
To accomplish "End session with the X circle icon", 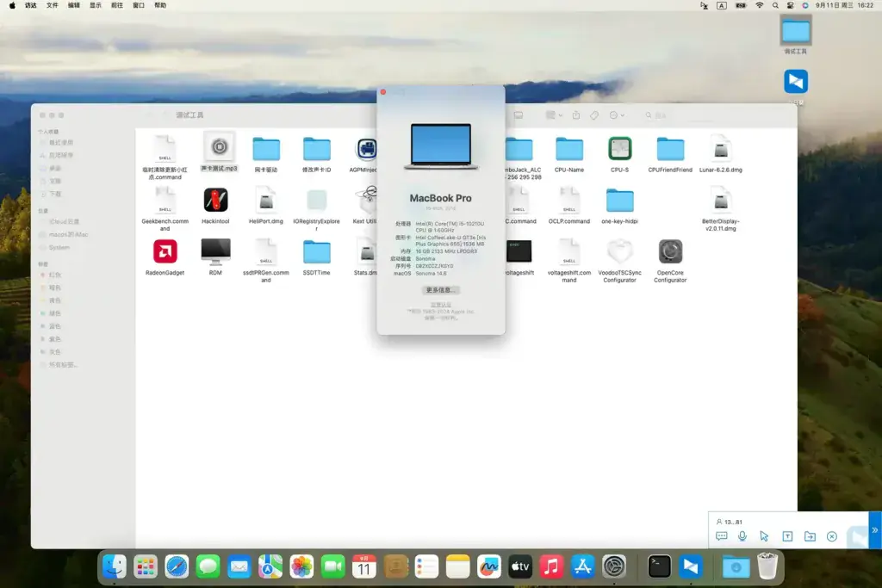I will 832,536.
